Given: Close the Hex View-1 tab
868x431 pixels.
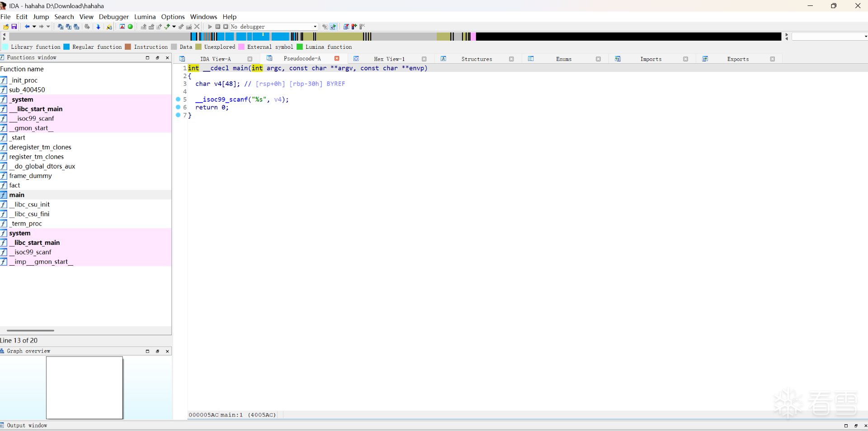Looking at the screenshot, I should point(424,59).
